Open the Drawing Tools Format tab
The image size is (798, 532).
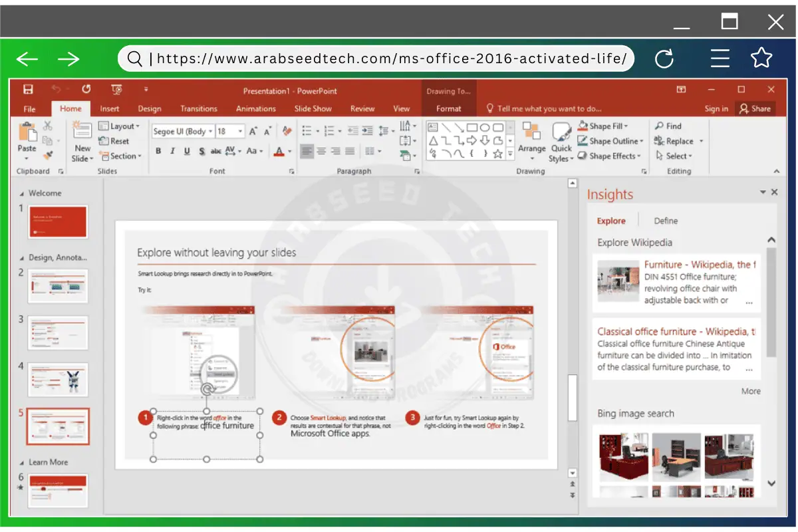tap(449, 108)
